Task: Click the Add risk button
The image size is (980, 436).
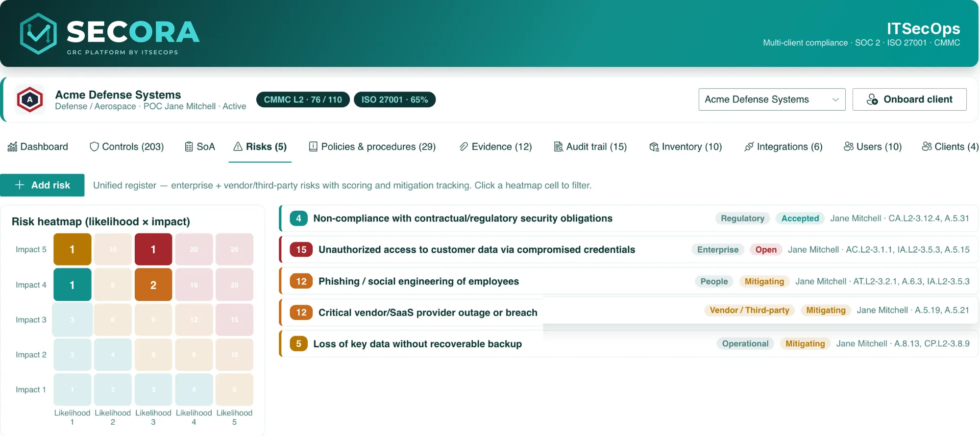Action: coord(42,185)
